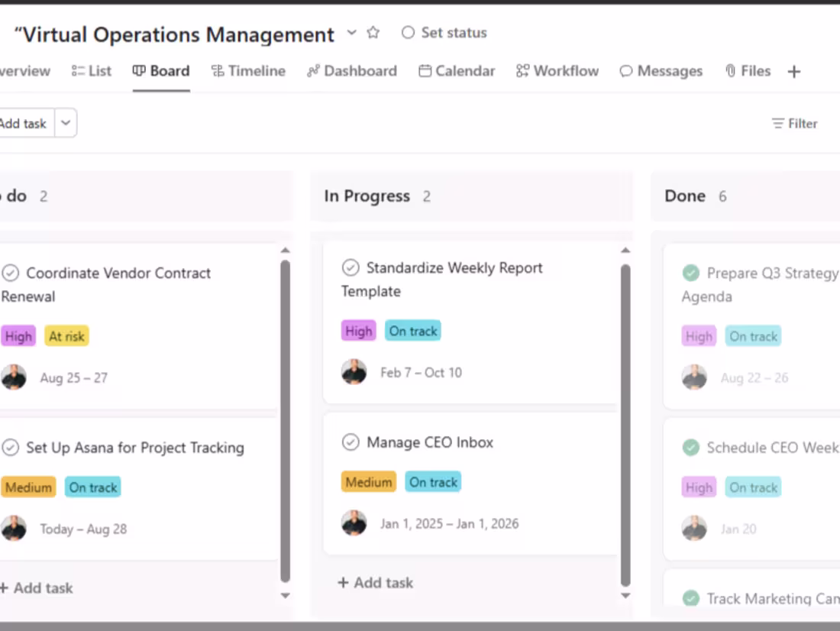The width and height of the screenshot is (840, 631).
Task: Click the plus icon to add a view
Action: point(794,70)
